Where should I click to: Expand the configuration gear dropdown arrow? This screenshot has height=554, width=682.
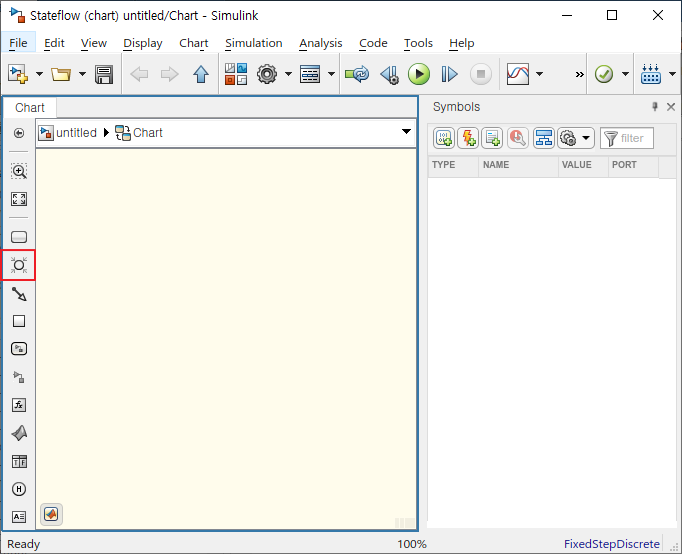288,74
